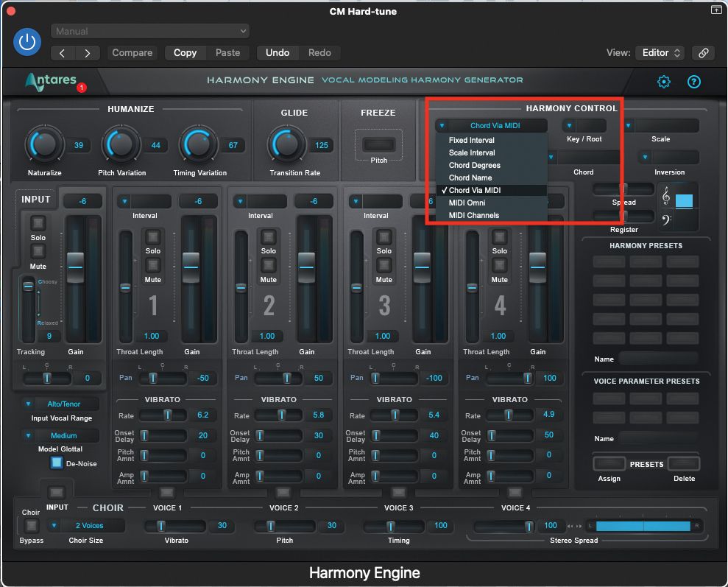Click the power button to bypass the plugin
This screenshot has width=728, height=587.
(27, 42)
